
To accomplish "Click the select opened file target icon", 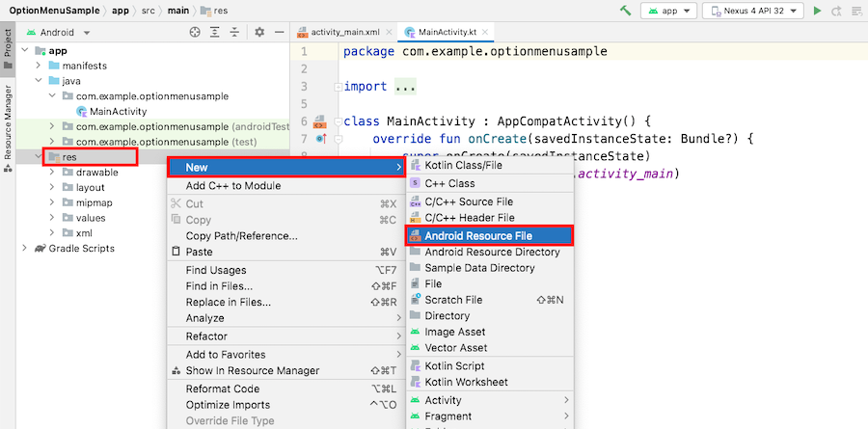I will [194, 32].
